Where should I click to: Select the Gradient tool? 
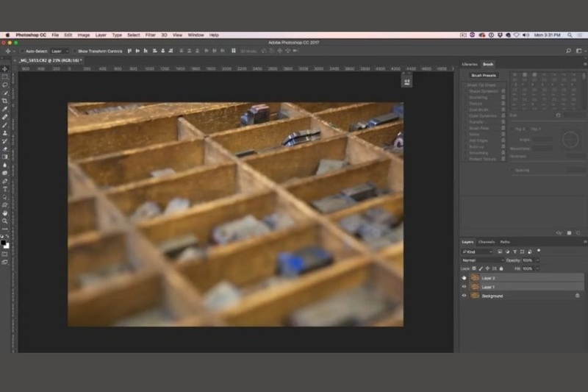(x=5, y=157)
